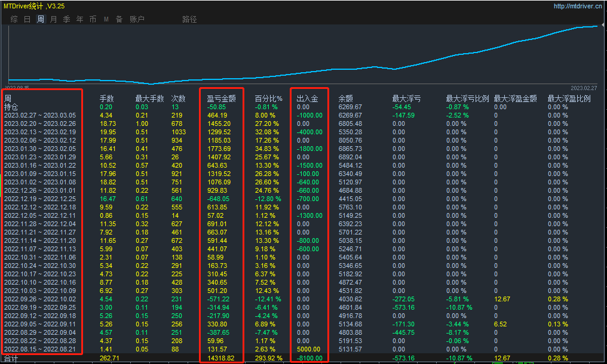
Task: Switch to the 周 weekly tab
Action: point(40,18)
